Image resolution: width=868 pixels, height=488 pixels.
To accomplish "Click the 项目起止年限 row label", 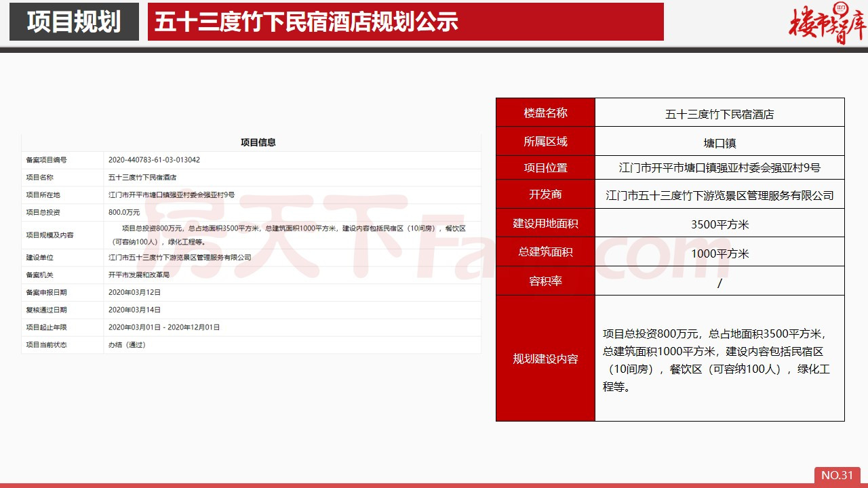I will pyautogui.click(x=46, y=327).
